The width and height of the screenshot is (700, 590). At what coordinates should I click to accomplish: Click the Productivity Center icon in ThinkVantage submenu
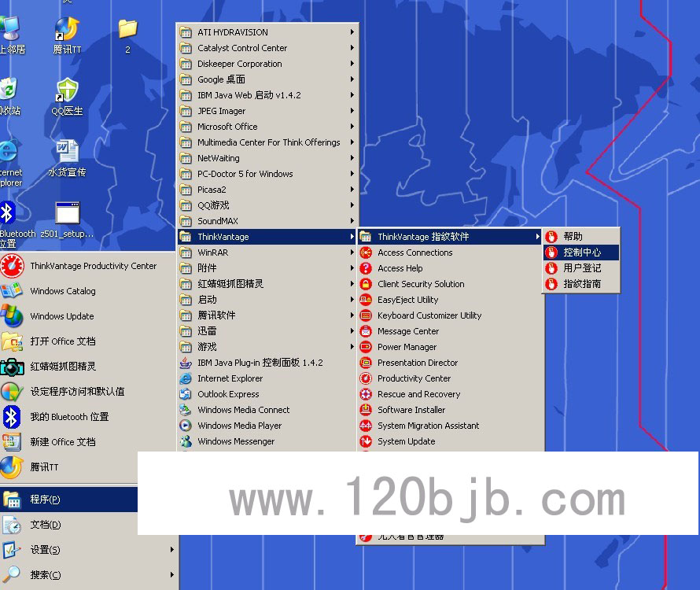click(366, 378)
